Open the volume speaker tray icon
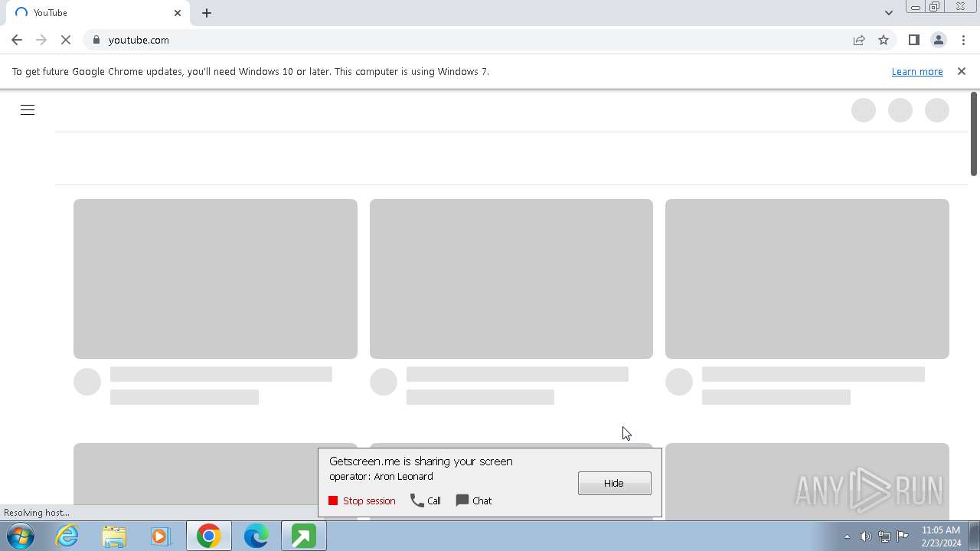Viewport: 980px width, 551px height. (x=865, y=536)
